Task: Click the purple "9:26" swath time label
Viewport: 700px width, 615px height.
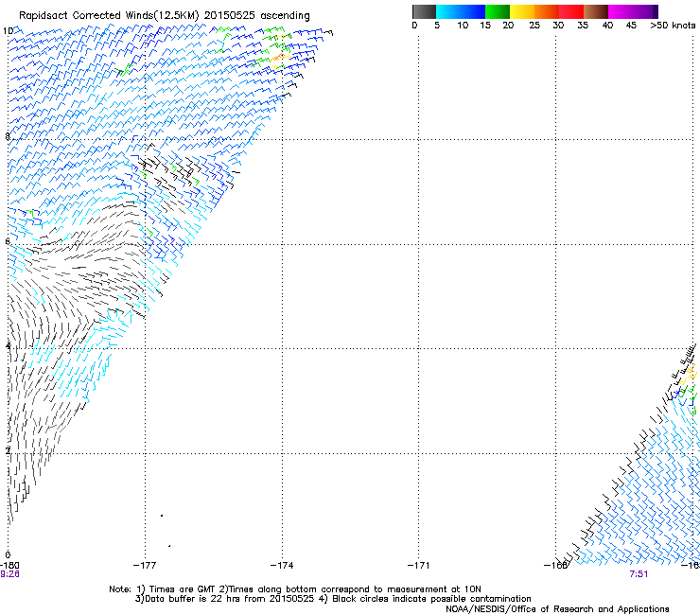Action: tap(9, 574)
